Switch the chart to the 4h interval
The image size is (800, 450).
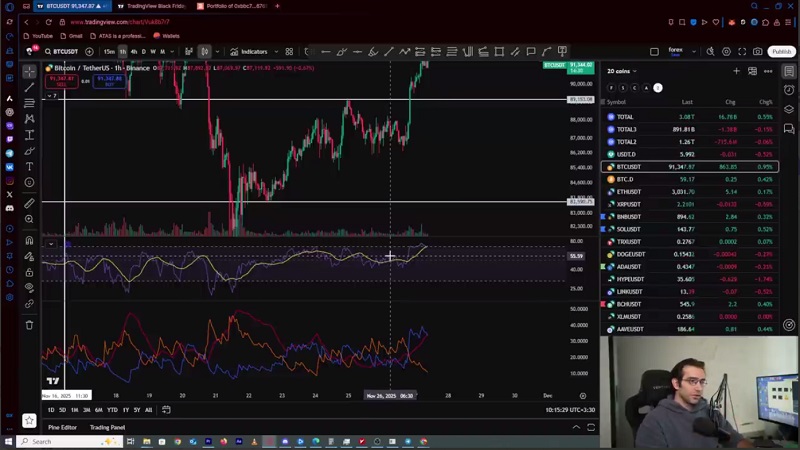pyautogui.click(x=133, y=52)
